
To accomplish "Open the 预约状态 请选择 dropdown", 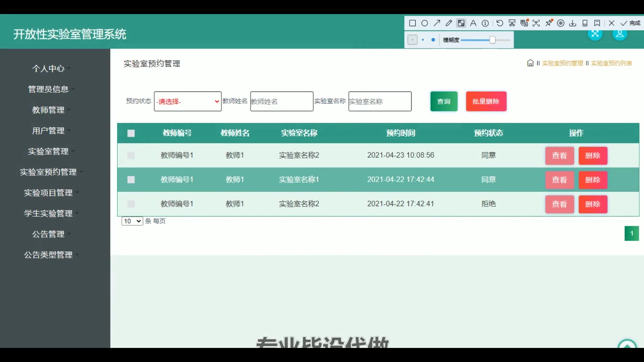I will pos(187,101).
